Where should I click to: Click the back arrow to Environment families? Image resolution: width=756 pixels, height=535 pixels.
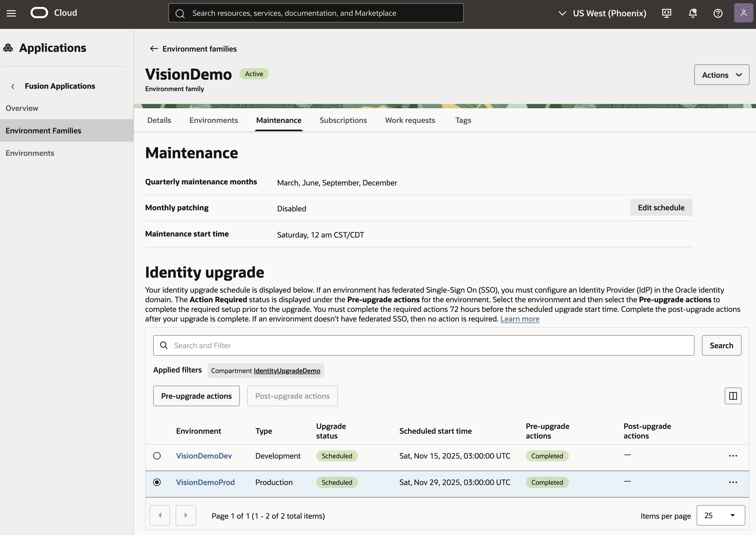(x=154, y=49)
